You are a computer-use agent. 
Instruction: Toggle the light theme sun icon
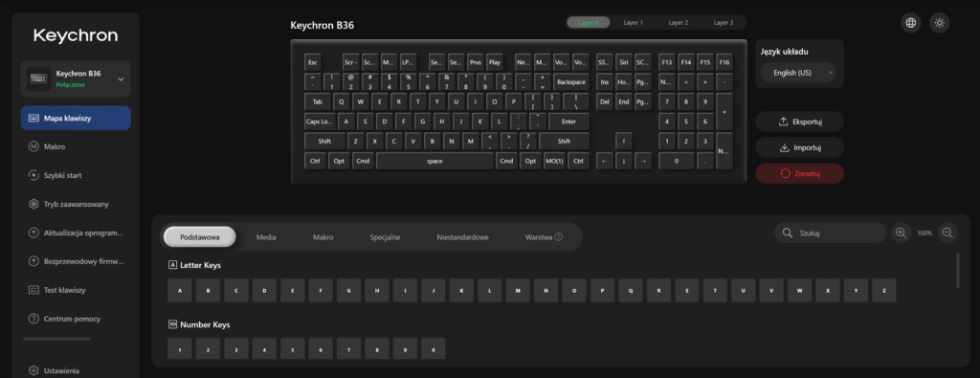pos(940,23)
